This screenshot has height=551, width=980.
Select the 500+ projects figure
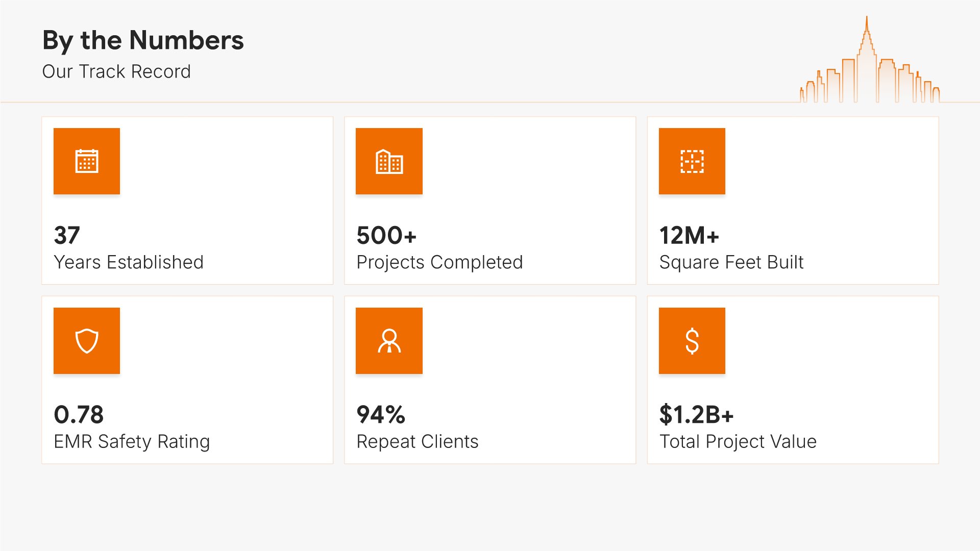(386, 235)
